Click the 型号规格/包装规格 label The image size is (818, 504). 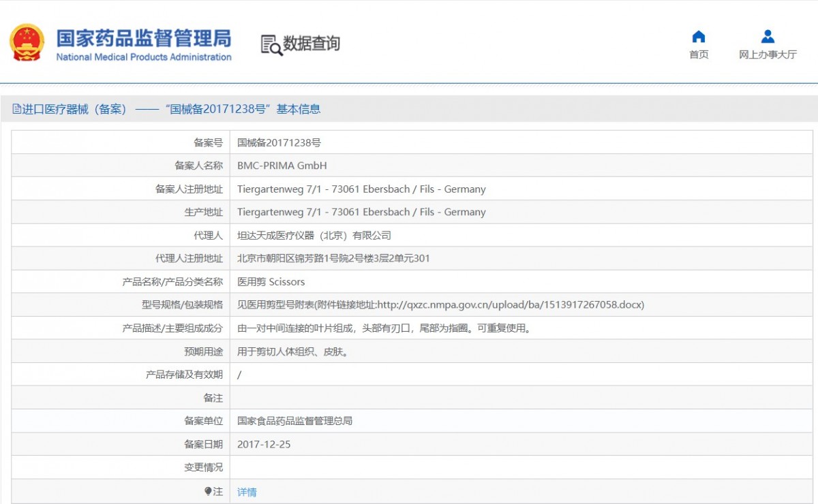(x=182, y=305)
